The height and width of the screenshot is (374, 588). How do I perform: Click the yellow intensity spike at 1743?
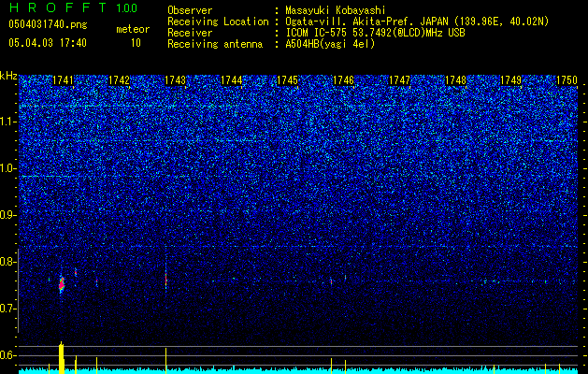165,361
